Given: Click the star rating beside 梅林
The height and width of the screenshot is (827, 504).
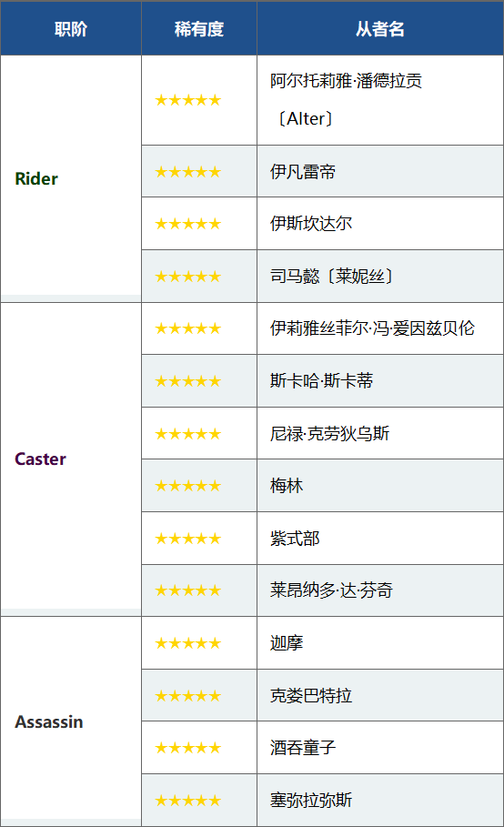Looking at the screenshot, I should click(x=187, y=486).
